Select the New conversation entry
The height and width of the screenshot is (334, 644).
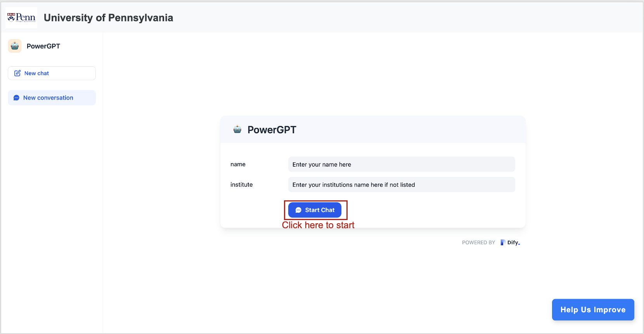(x=52, y=98)
